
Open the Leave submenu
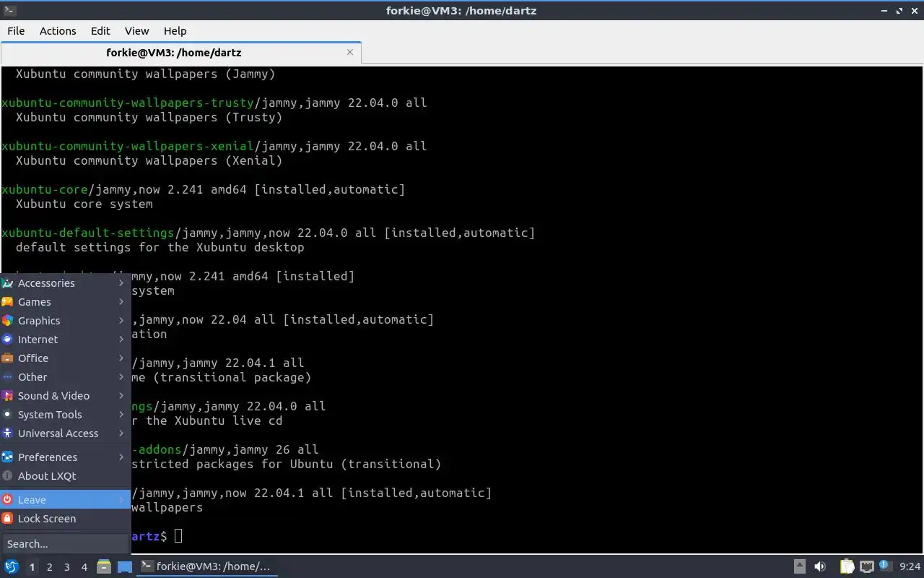point(65,500)
